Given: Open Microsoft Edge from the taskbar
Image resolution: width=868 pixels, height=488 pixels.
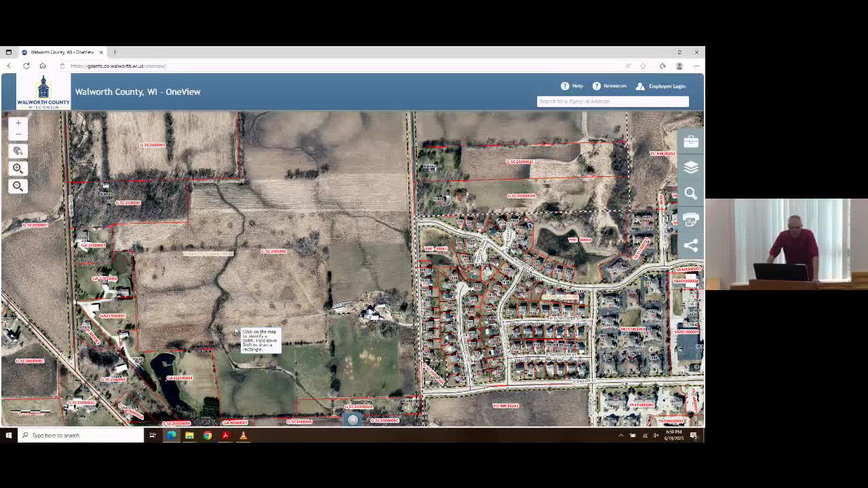Looking at the screenshot, I should click(x=171, y=435).
